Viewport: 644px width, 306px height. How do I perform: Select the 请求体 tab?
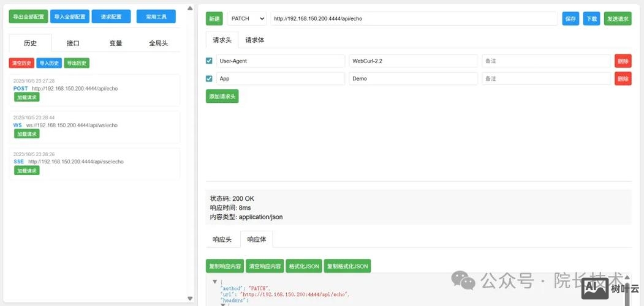click(x=255, y=40)
